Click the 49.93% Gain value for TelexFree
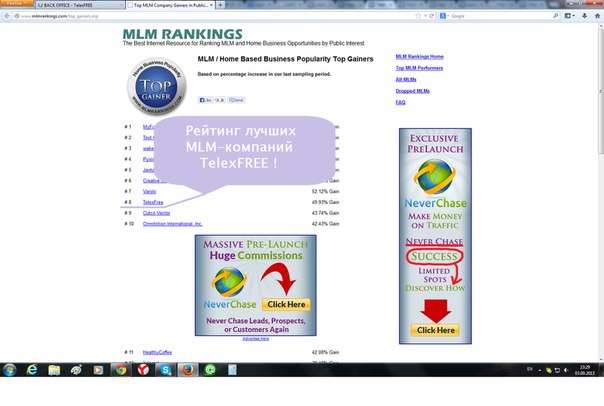 325,202
